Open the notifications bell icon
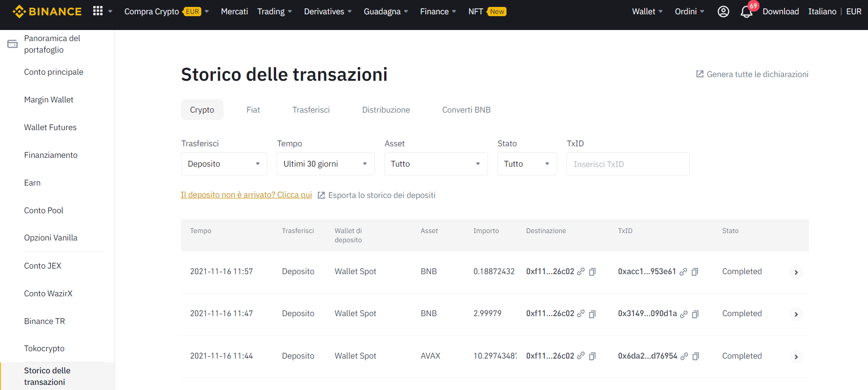 click(x=746, y=12)
